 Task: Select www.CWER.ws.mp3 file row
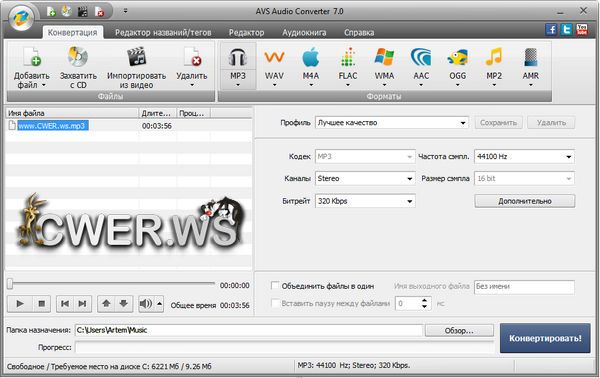pyautogui.click(x=129, y=126)
